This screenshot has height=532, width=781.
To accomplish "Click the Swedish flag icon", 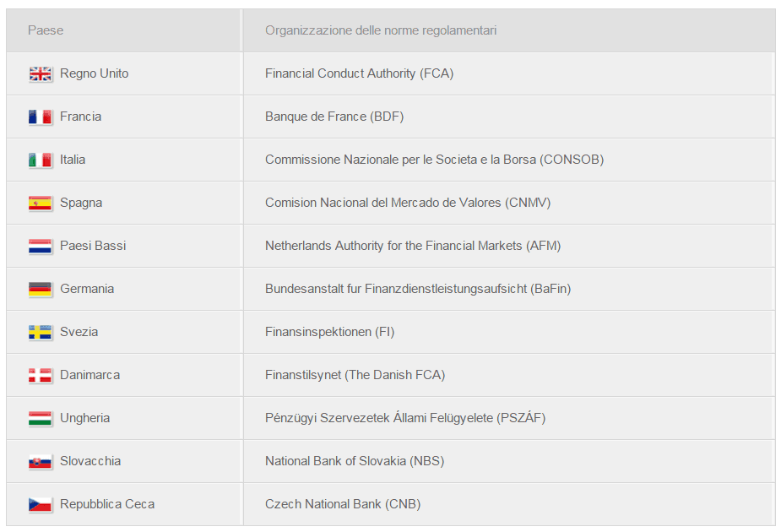I will pyautogui.click(x=41, y=333).
